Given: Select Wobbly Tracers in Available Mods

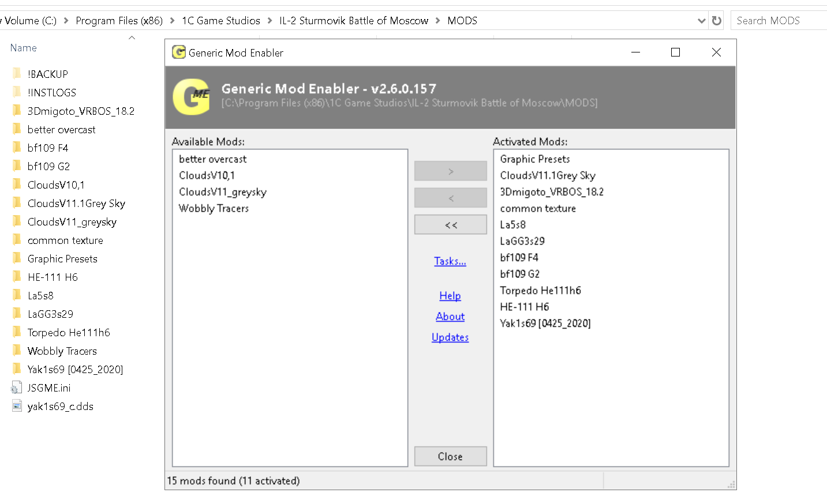Looking at the screenshot, I should (214, 209).
